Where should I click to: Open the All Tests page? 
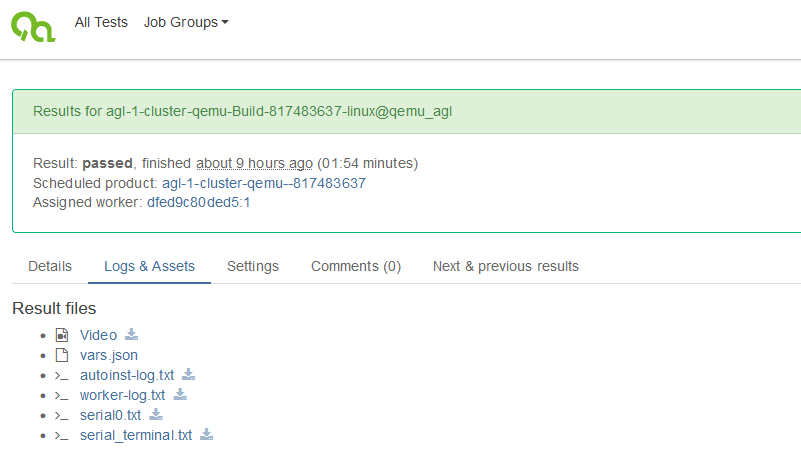(101, 22)
